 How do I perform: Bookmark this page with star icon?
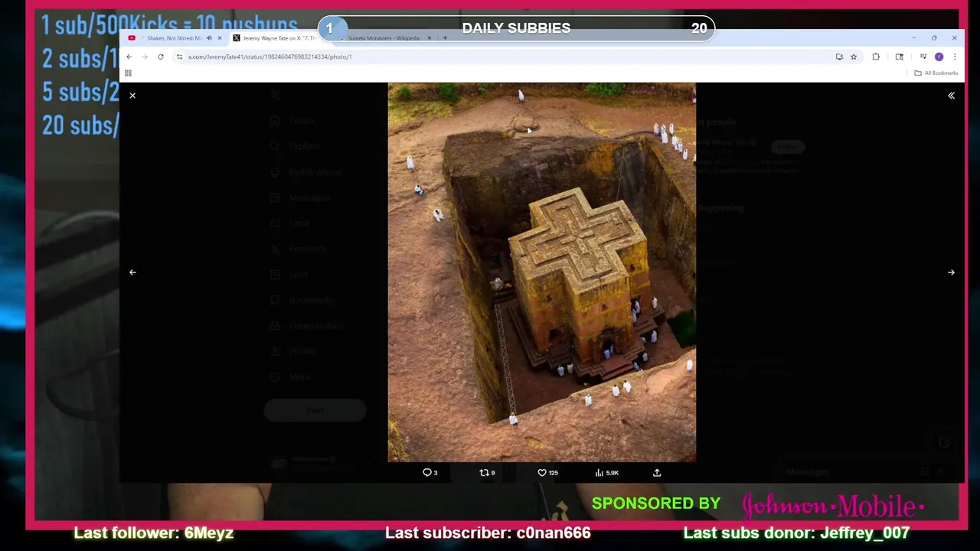click(854, 57)
